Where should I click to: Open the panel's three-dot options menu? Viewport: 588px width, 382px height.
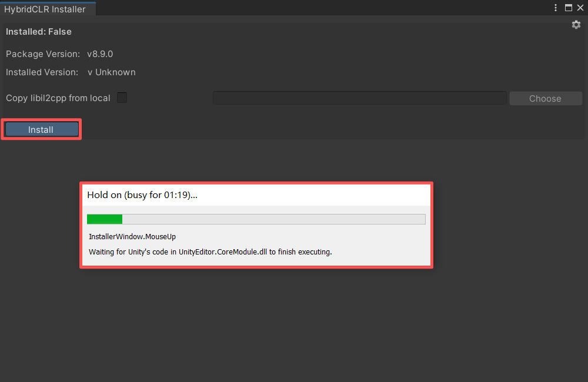coord(556,8)
